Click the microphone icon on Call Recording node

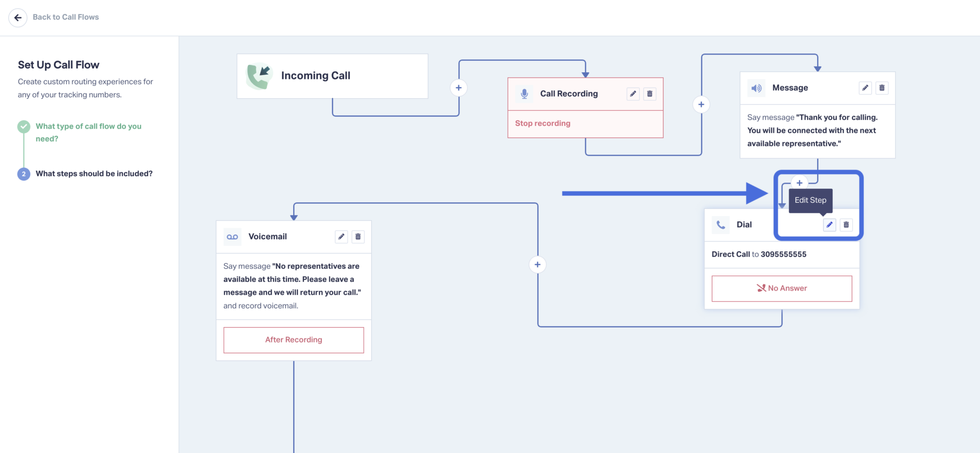coord(524,94)
